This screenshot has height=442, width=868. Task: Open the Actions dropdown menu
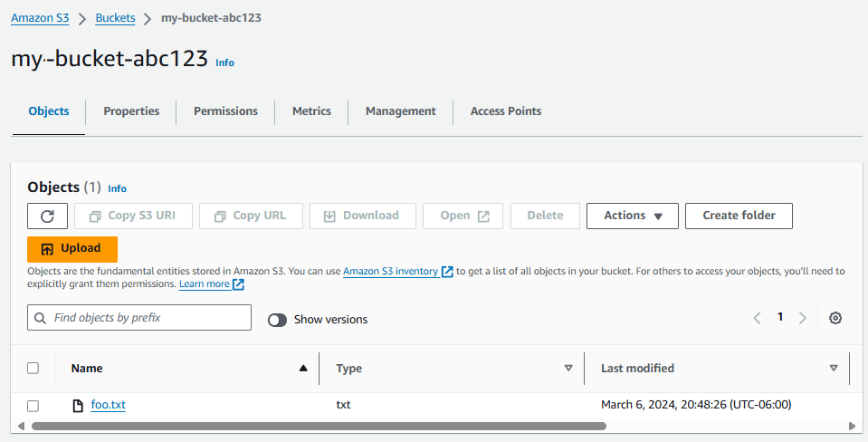point(632,216)
